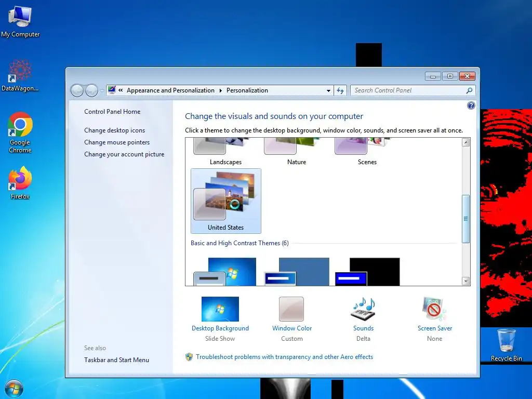Viewport: 532px width, 399px height.
Task: Maximize the Personalization window
Action: (450, 76)
